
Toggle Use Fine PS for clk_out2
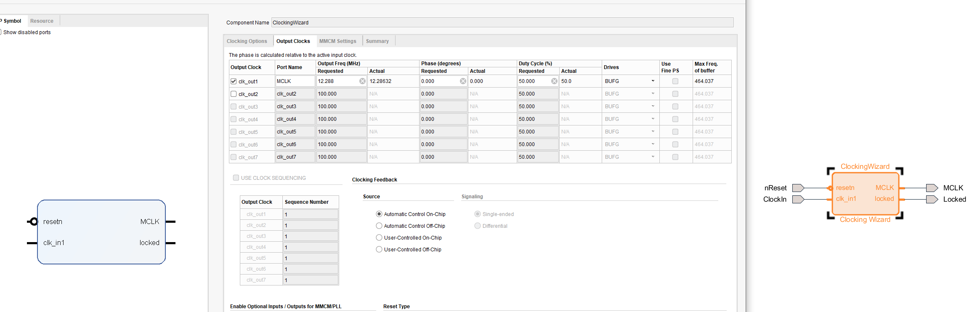click(675, 94)
